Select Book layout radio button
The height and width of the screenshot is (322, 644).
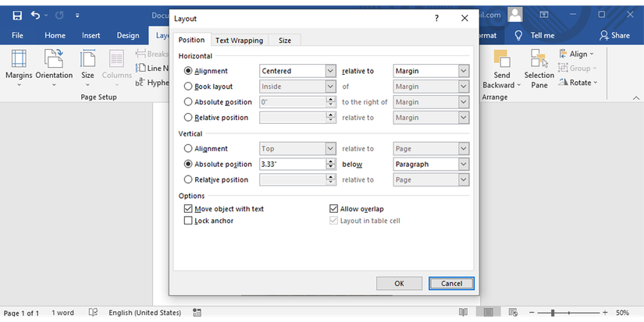point(188,87)
